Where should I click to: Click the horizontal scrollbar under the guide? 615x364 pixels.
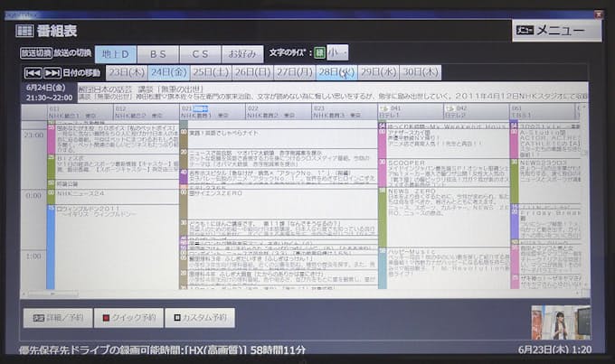pyautogui.click(x=271, y=294)
